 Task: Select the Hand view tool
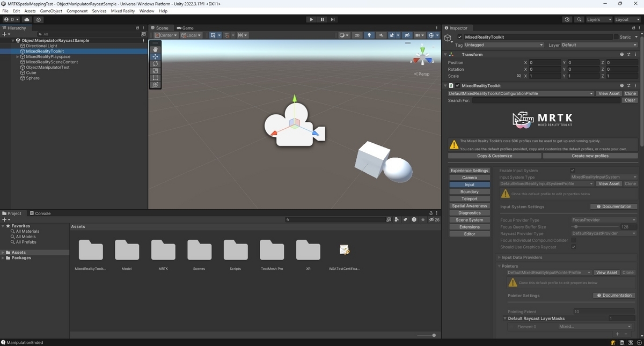pos(155,49)
